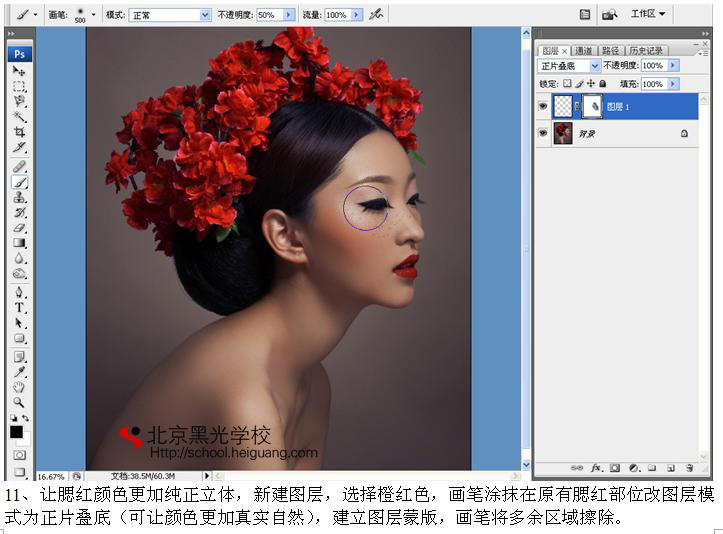Add a layer style fx
Screen dimensions: 723x534
(x=596, y=468)
